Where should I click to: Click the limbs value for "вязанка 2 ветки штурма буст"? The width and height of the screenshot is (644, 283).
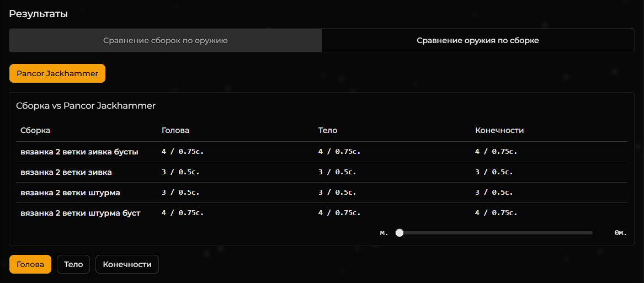tap(496, 213)
